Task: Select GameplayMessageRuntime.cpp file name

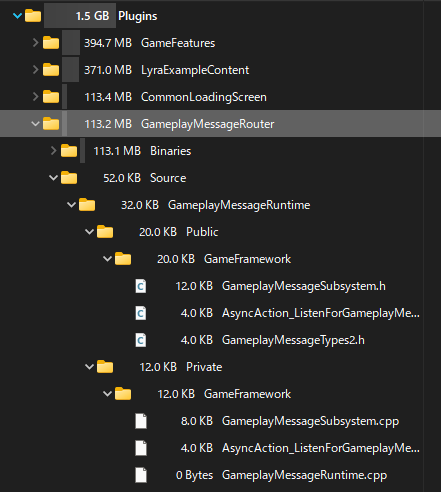Action: 305,475
